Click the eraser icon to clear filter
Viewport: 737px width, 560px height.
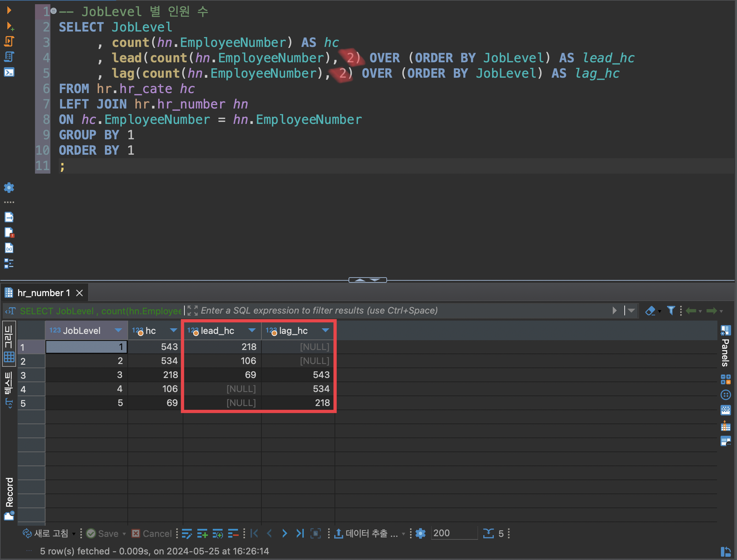point(650,310)
